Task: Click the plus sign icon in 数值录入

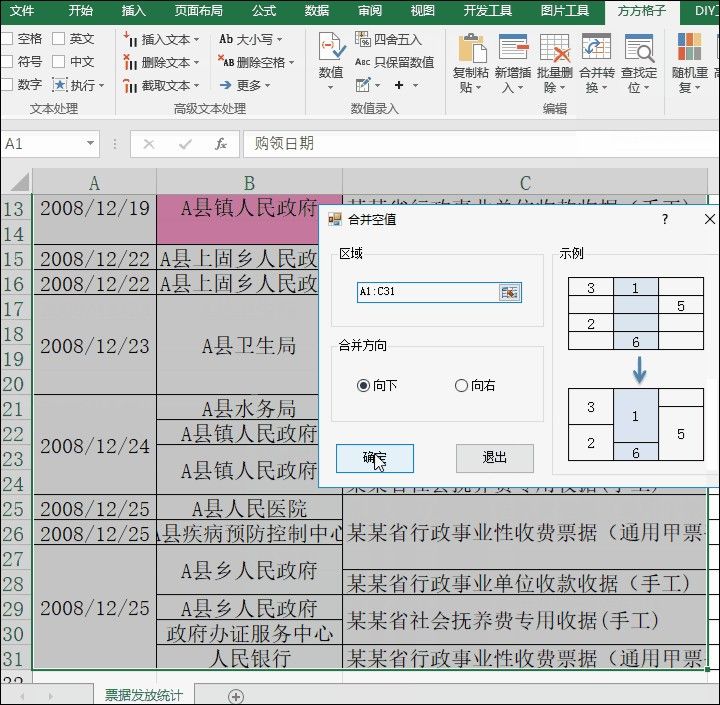Action: [x=399, y=85]
